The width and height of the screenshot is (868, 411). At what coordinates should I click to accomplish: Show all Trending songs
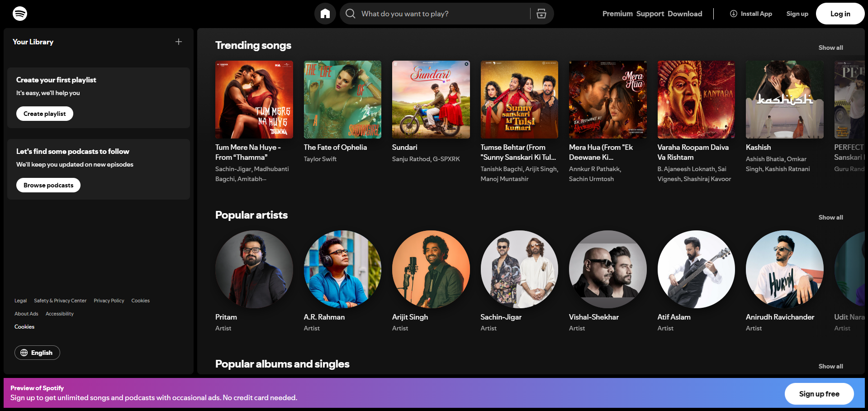(x=830, y=48)
